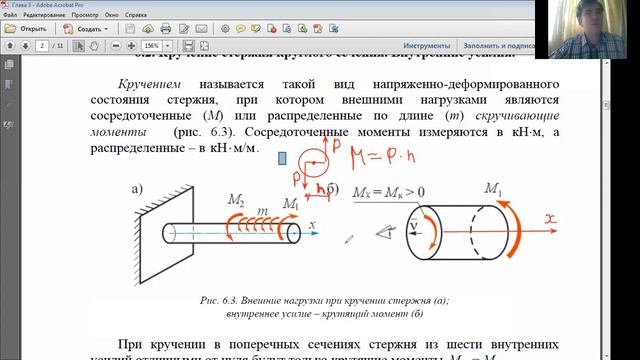This screenshot has width=640, height=360.
Task: Click the italic word Кручением
Action: [149, 84]
